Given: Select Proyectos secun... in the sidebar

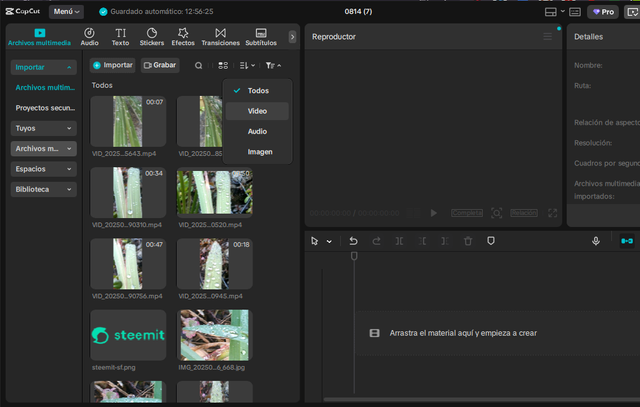Looking at the screenshot, I should coord(45,108).
